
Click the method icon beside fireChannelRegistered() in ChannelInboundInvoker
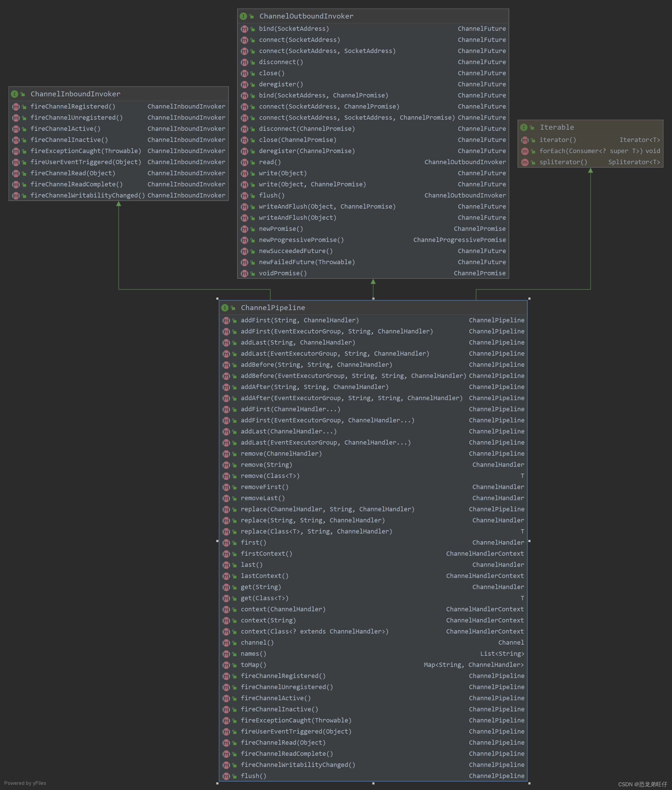click(x=16, y=107)
